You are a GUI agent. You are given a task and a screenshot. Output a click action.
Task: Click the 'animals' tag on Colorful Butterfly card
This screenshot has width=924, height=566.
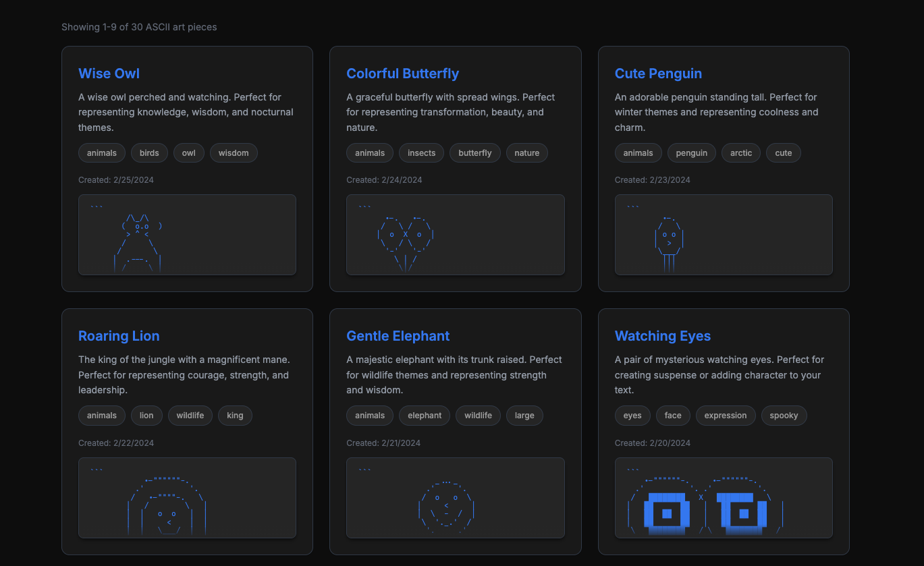coord(370,153)
